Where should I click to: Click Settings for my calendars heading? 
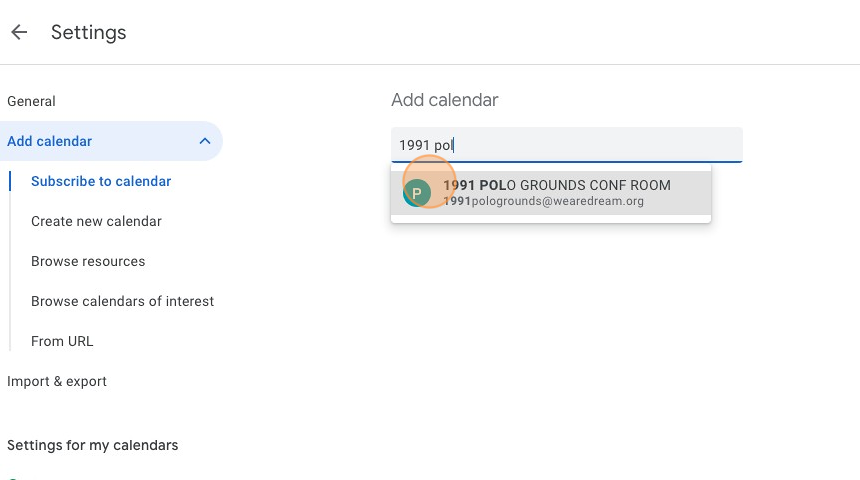click(92, 445)
